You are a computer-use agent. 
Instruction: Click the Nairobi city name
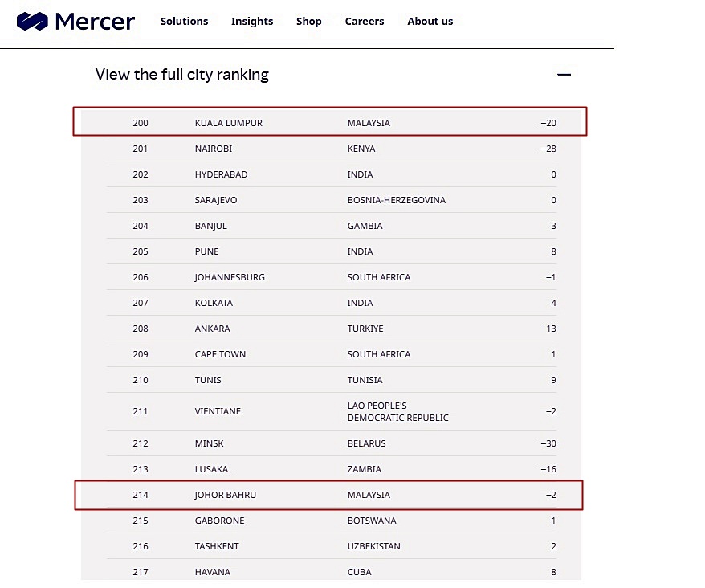pyautogui.click(x=213, y=149)
